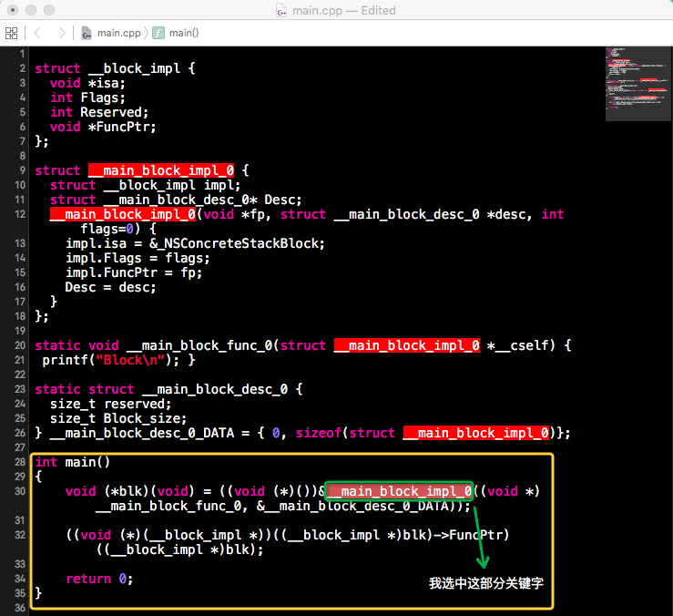
Task: Click '&_NSConcreteStackBlock;' text
Action: pyautogui.click(x=237, y=243)
